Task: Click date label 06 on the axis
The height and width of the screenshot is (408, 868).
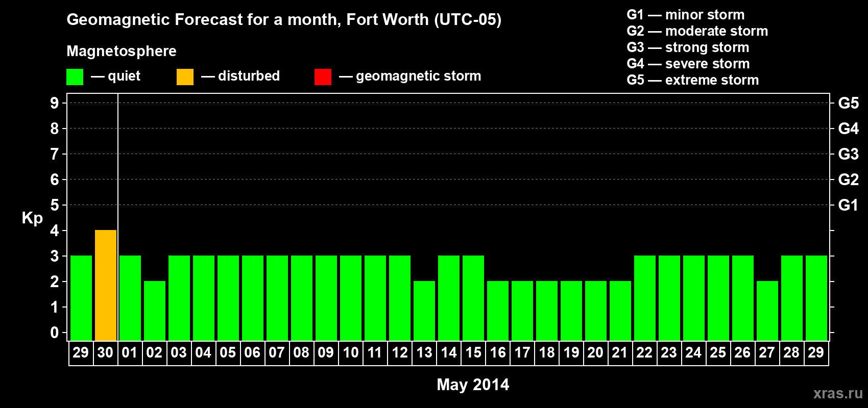Action: pyautogui.click(x=252, y=352)
